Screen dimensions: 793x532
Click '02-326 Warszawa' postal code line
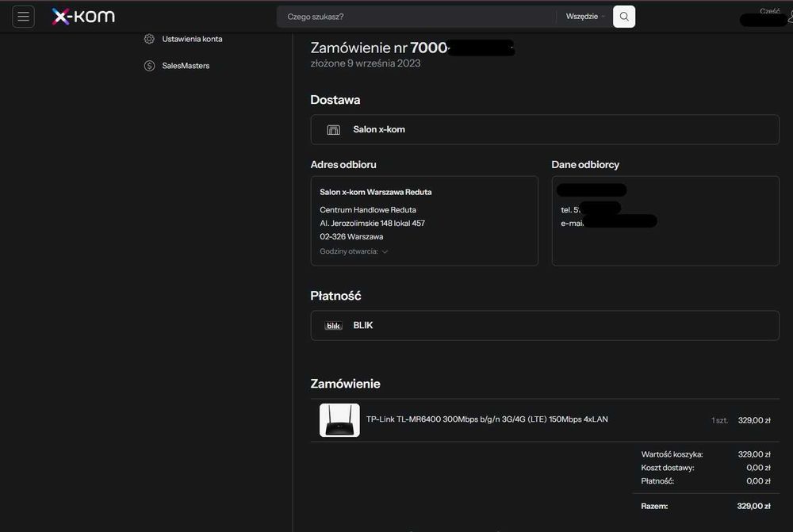tap(351, 237)
